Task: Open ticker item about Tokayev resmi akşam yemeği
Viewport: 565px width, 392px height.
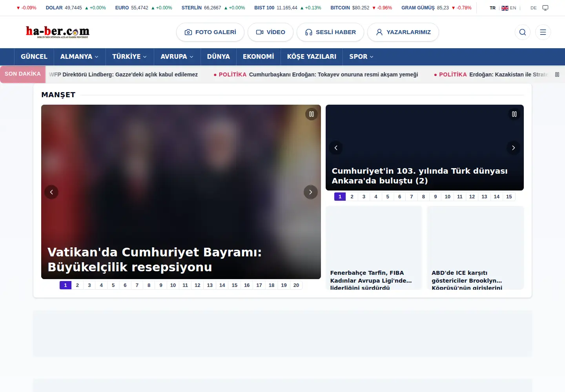Action: (316, 74)
